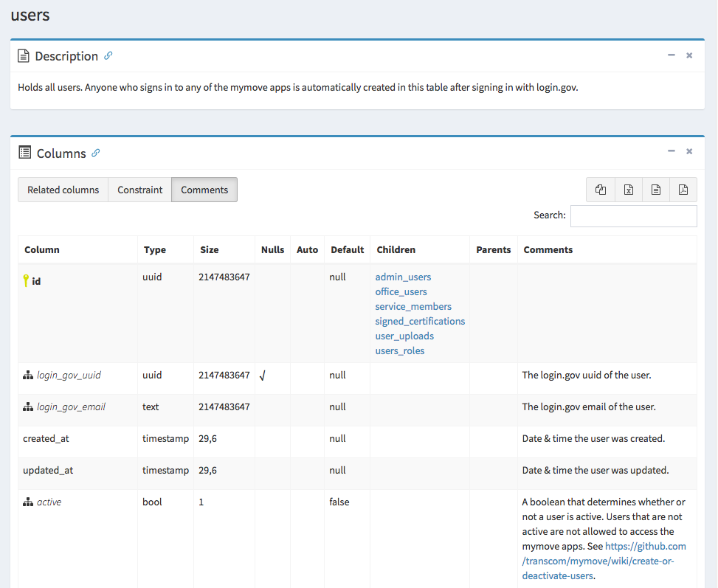Open the Related columns tab
Image resolution: width=718 pixels, height=588 pixels.
click(63, 190)
